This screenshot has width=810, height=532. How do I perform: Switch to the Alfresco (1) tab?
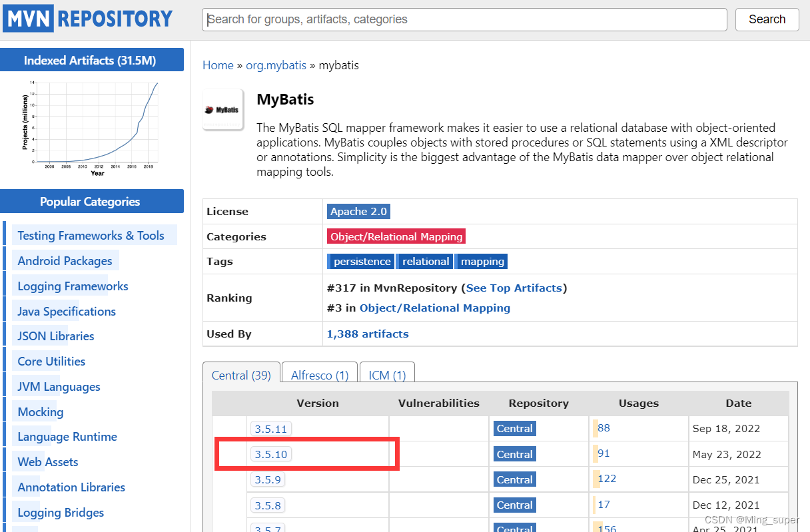[320, 376]
